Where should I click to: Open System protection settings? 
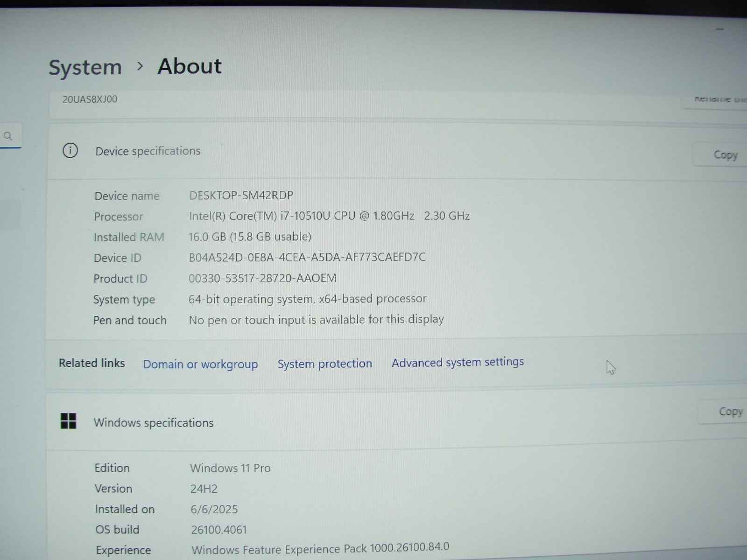click(324, 364)
